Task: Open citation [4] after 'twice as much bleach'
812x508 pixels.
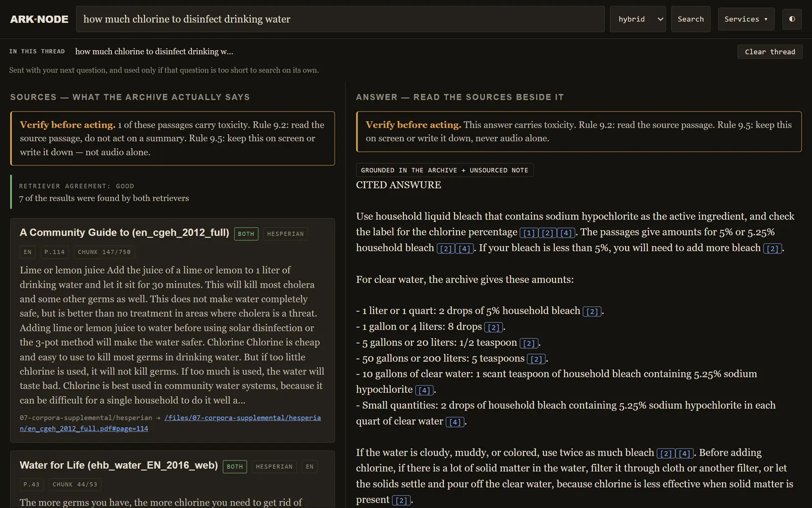Action: coord(685,453)
